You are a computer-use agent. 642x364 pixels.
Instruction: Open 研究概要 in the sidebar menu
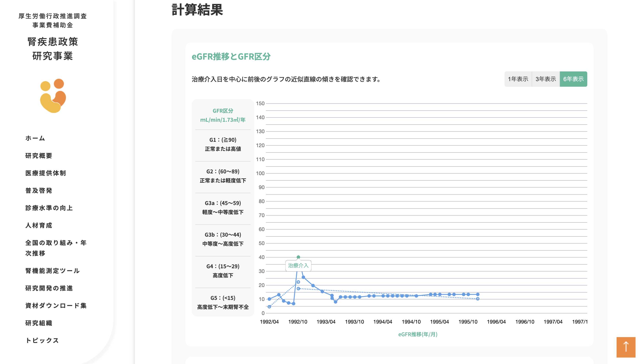[x=39, y=156]
